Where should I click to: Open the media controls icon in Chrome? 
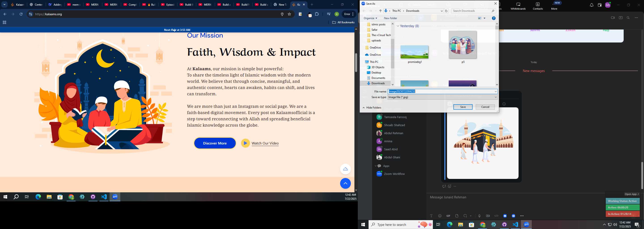tap(328, 14)
